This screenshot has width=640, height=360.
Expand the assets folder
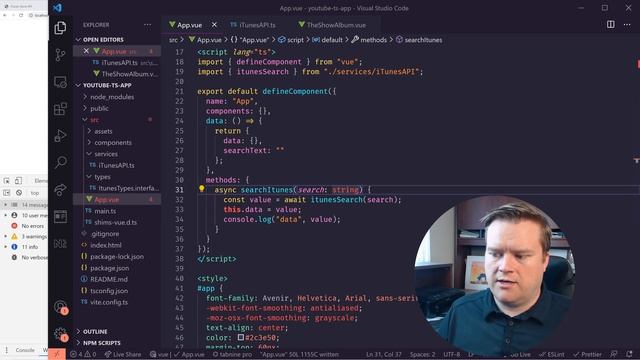(x=89, y=131)
